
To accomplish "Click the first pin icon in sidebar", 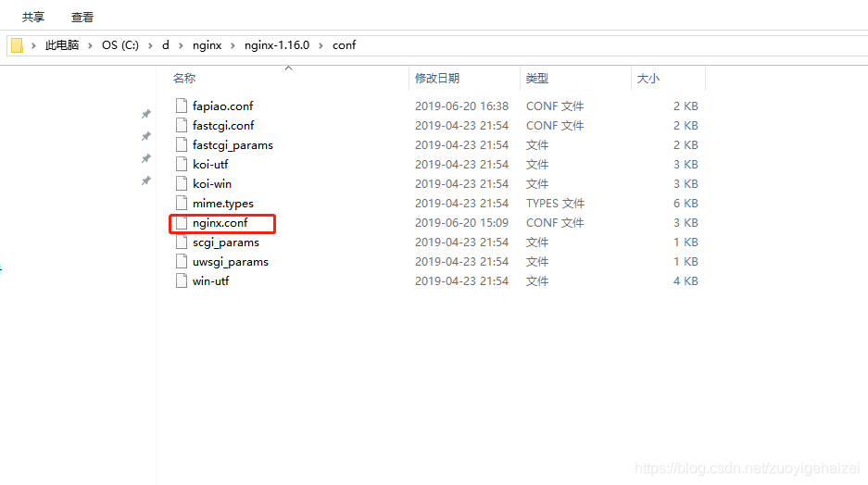I will [x=146, y=114].
